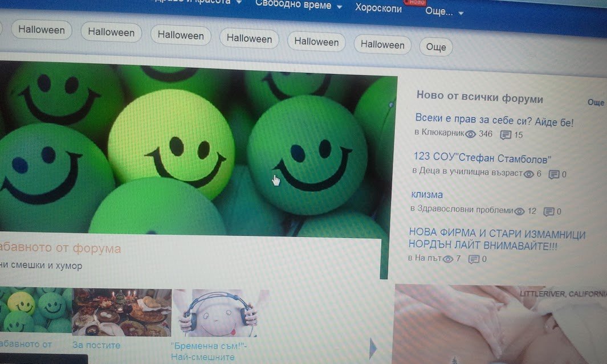This screenshot has height=364, width=607.
Task: Click the comments icon in the клизма row
Action: click(x=549, y=212)
